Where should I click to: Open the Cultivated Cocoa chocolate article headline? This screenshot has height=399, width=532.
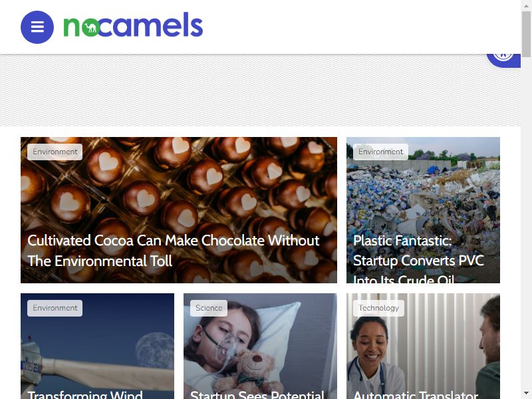(174, 251)
